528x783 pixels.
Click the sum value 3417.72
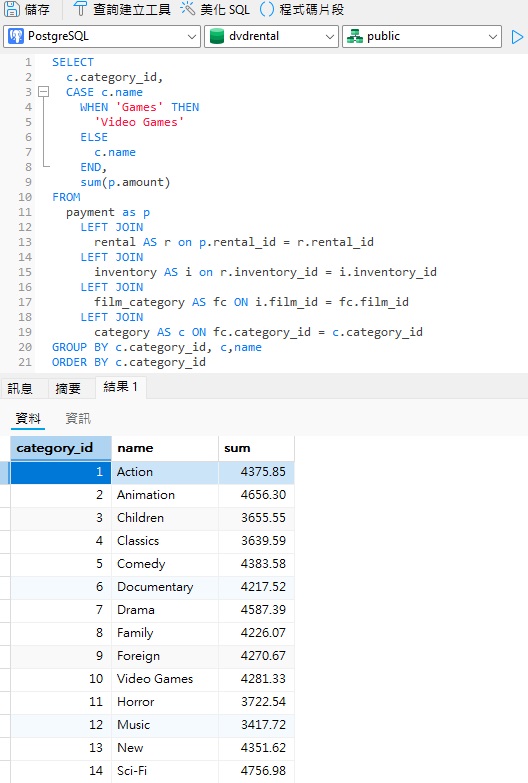click(x=256, y=725)
